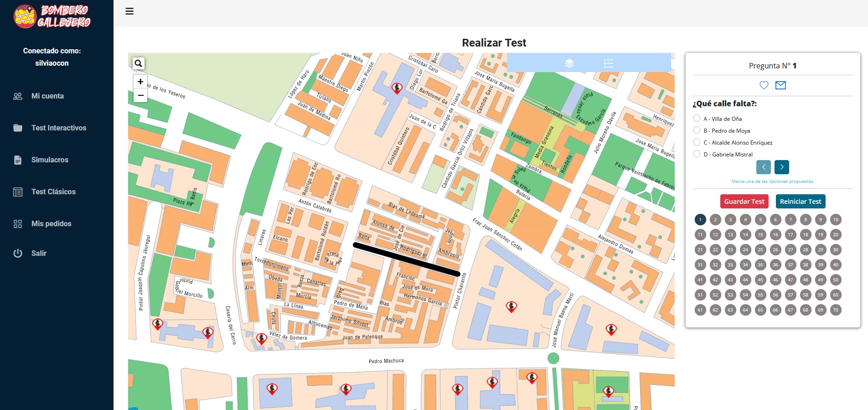Show the map legend list icon
868x410 pixels.
coord(608,63)
